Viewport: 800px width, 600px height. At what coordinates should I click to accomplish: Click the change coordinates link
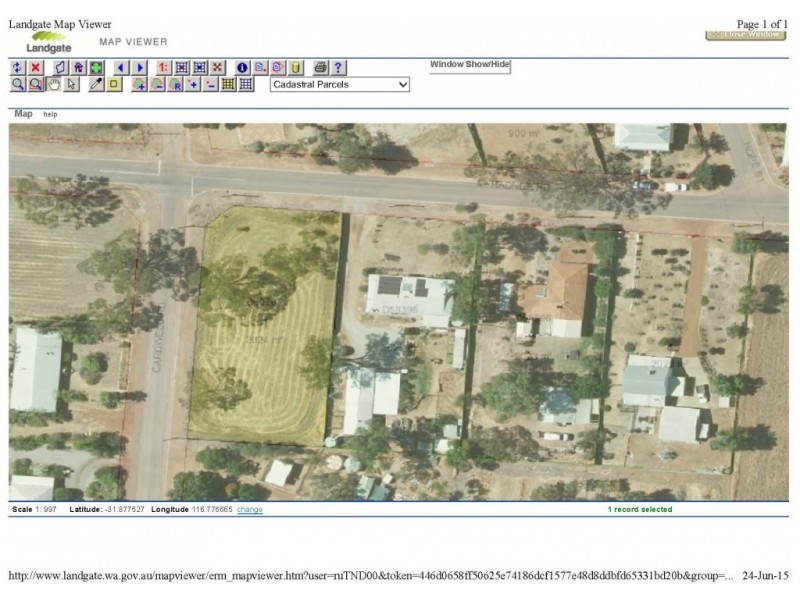[250, 510]
